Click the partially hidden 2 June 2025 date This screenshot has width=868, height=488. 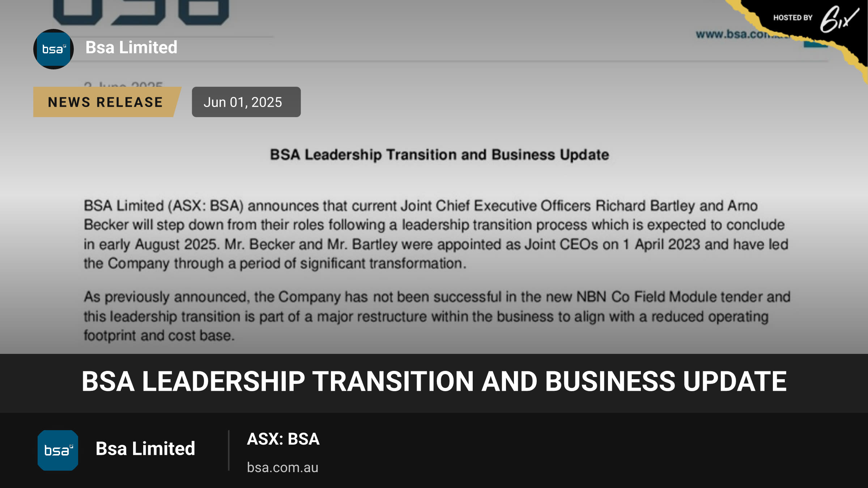(123, 85)
